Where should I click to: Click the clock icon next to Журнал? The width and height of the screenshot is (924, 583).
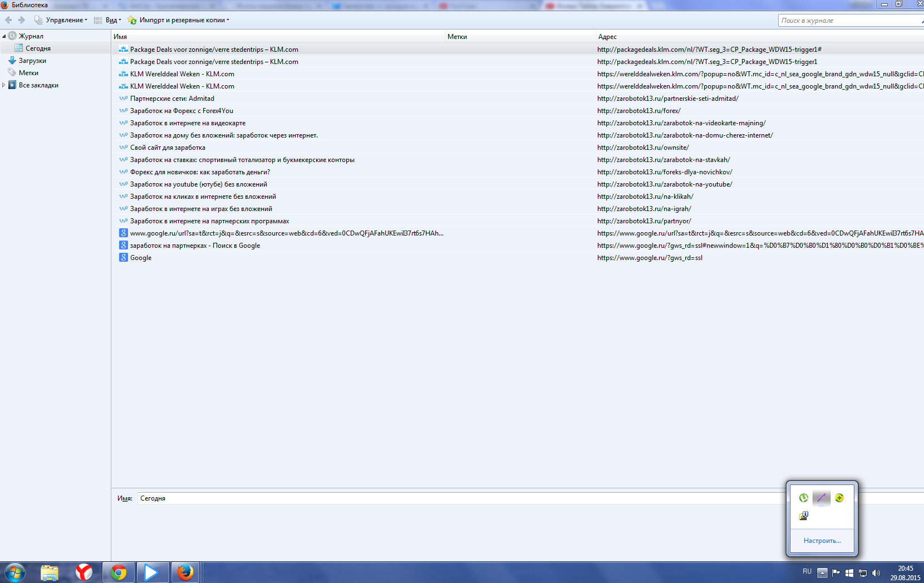(12, 36)
